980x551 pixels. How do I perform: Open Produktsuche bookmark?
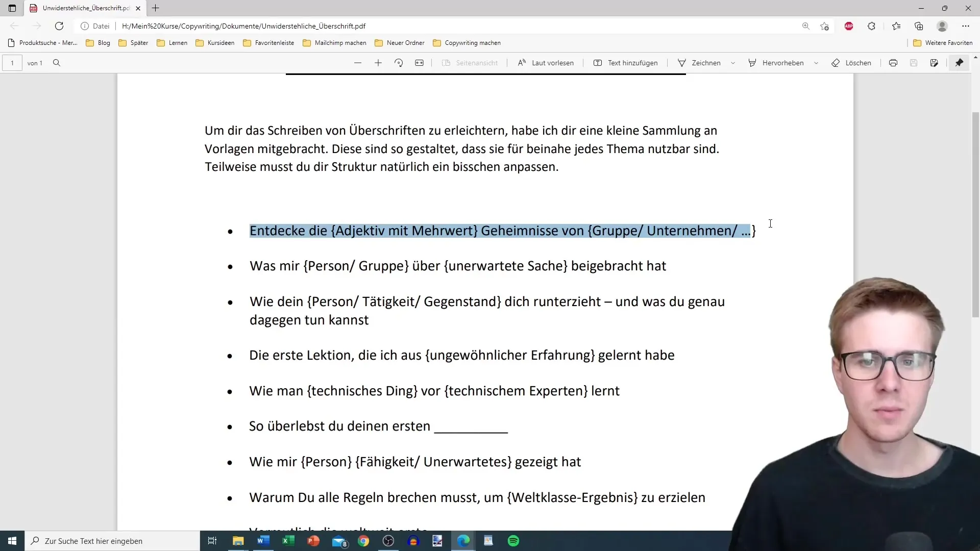coord(43,43)
